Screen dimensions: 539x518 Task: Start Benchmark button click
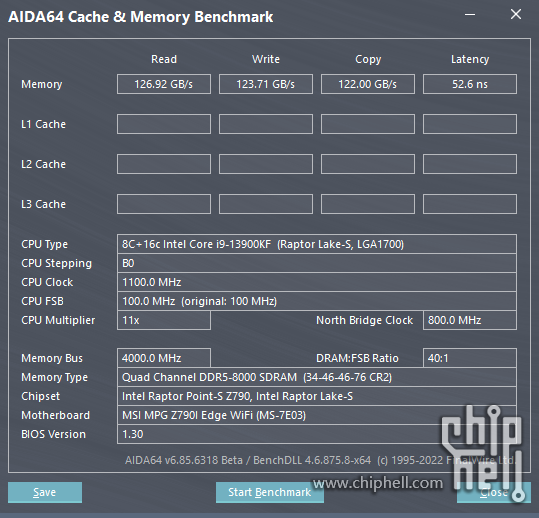click(270, 492)
